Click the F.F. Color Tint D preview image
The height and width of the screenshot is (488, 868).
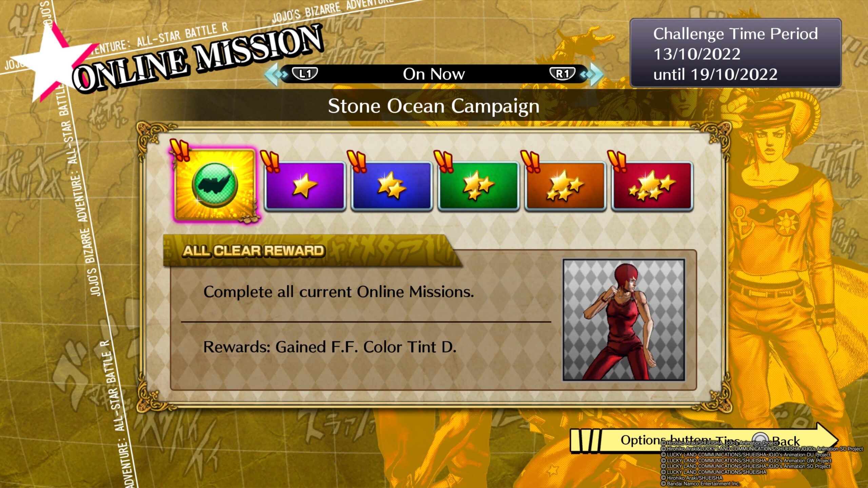point(624,320)
